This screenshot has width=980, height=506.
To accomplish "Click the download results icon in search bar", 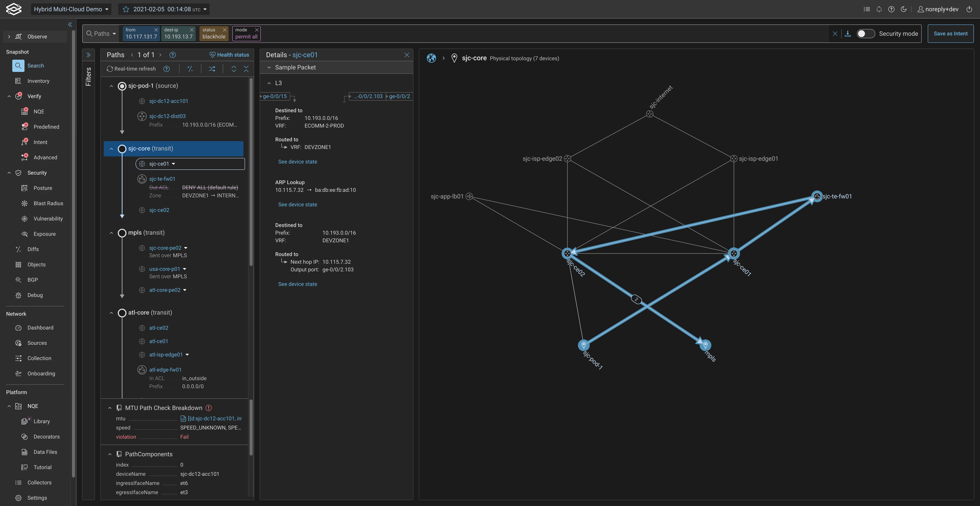I will pos(848,33).
